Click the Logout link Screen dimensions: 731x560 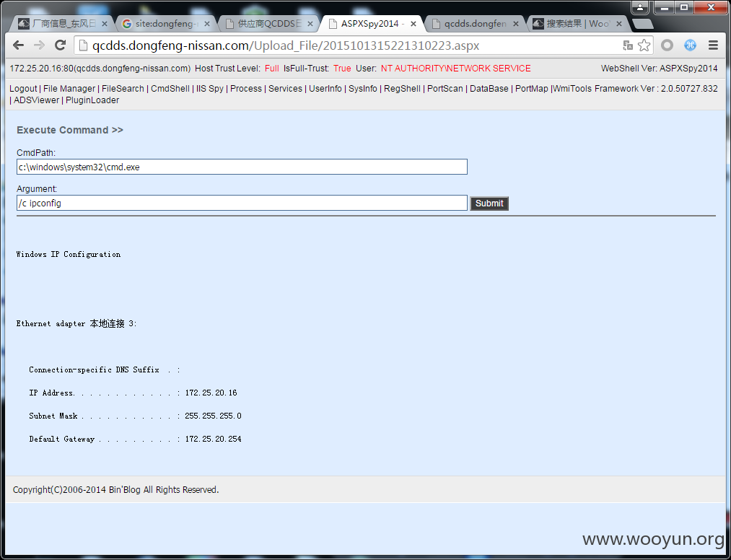(x=23, y=89)
